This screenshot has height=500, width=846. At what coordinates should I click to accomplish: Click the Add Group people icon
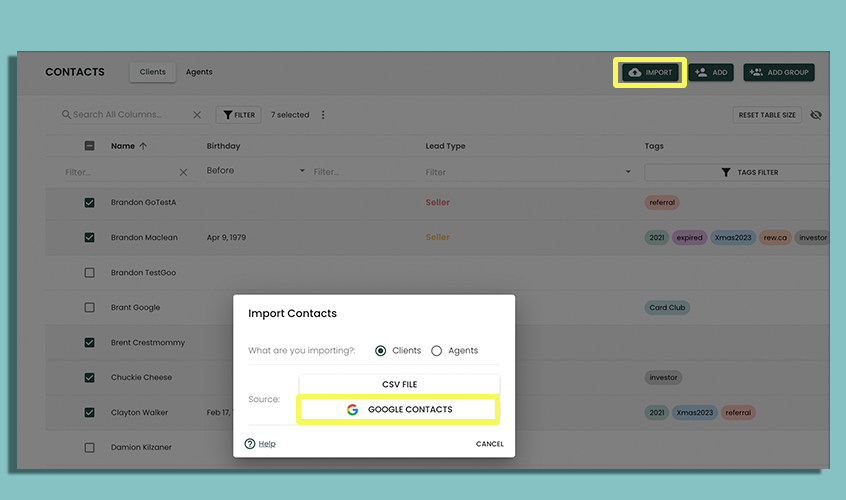coord(755,73)
